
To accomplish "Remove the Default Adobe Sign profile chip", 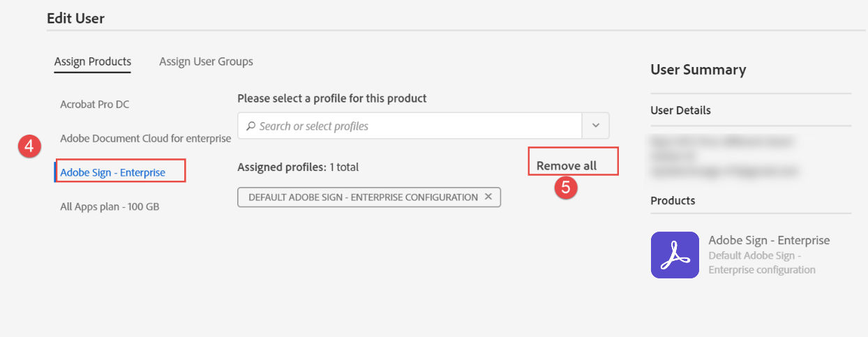I will 488,197.
